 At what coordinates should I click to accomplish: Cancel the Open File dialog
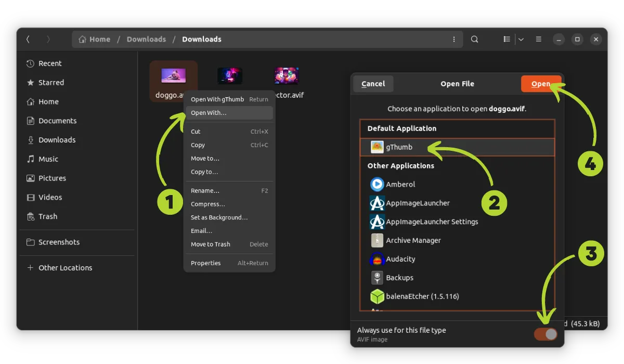point(373,84)
